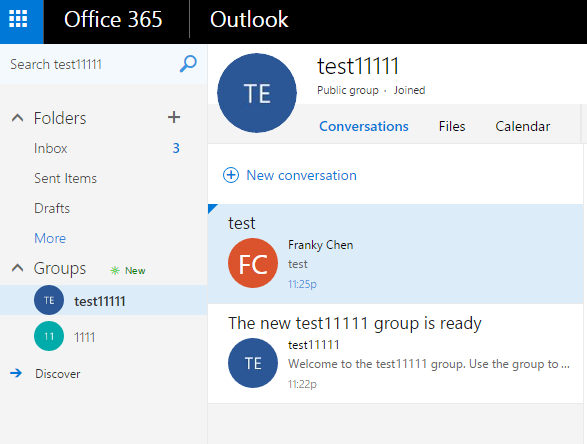Open the 'test' conversation from Franky Chen
The width and height of the screenshot is (587, 444).
click(x=395, y=254)
